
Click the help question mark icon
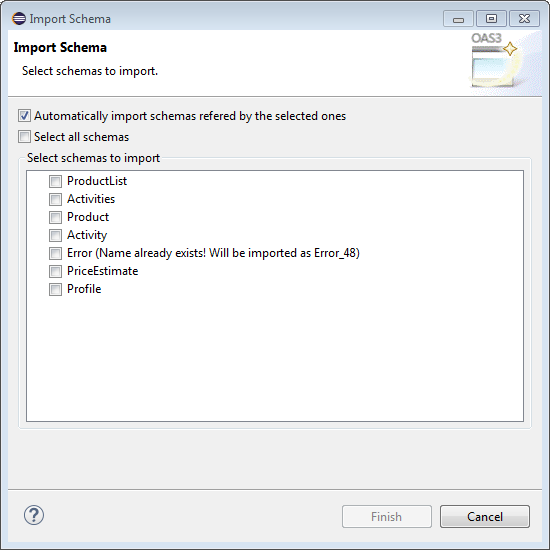(34, 515)
